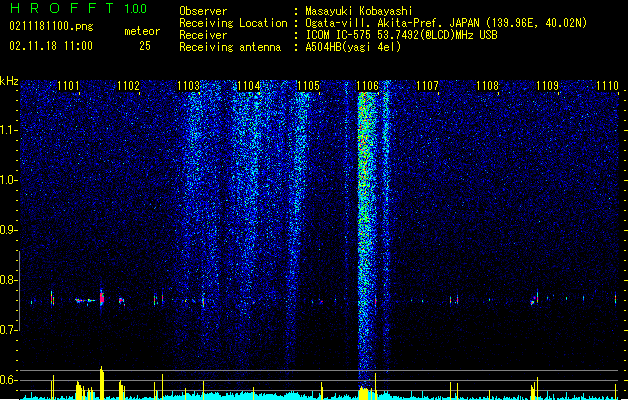Select observer name Masayuki Kobayashi

(359, 11)
